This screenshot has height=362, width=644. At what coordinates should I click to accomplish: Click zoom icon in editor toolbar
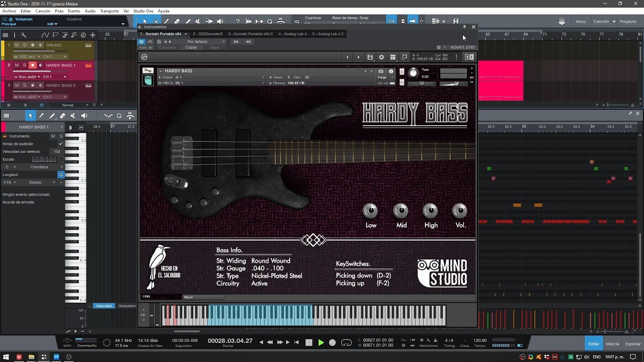pos(119,116)
